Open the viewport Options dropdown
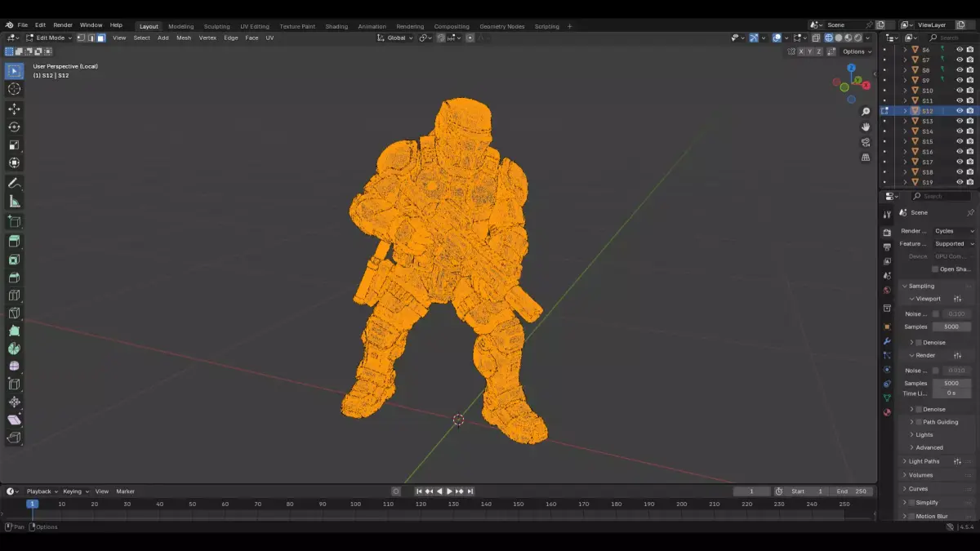The height and width of the screenshot is (551, 980). tap(857, 51)
